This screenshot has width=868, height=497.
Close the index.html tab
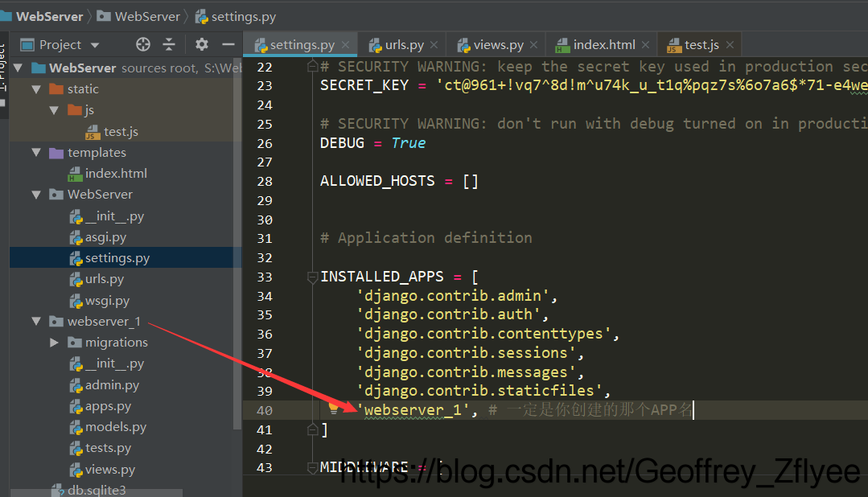645,45
